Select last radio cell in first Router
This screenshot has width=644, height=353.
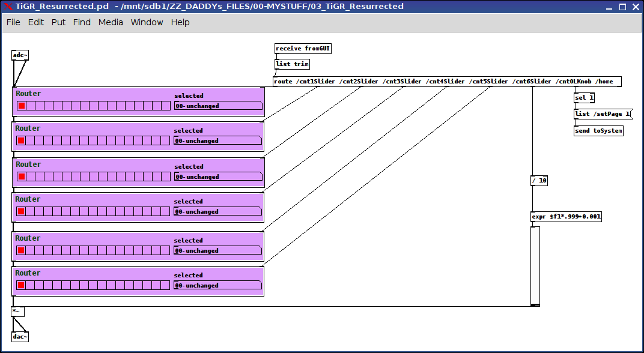[166, 106]
